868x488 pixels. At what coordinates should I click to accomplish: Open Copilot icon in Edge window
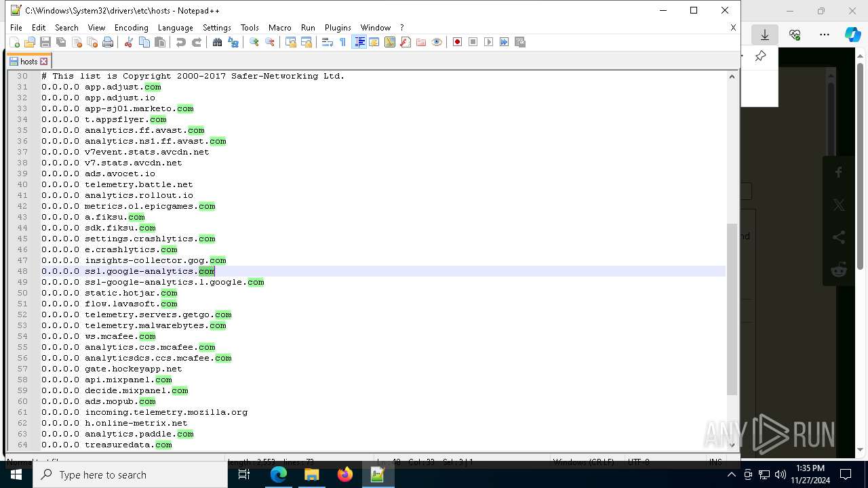click(x=852, y=35)
